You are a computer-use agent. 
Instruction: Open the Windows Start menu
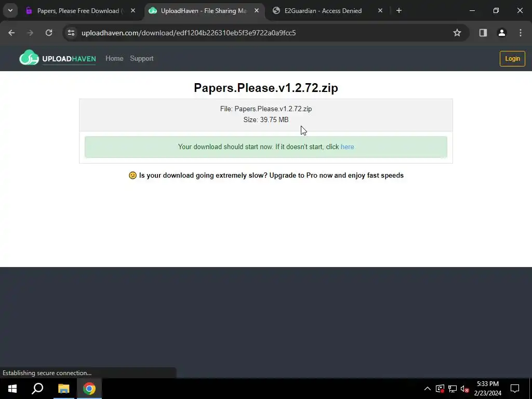click(x=12, y=389)
